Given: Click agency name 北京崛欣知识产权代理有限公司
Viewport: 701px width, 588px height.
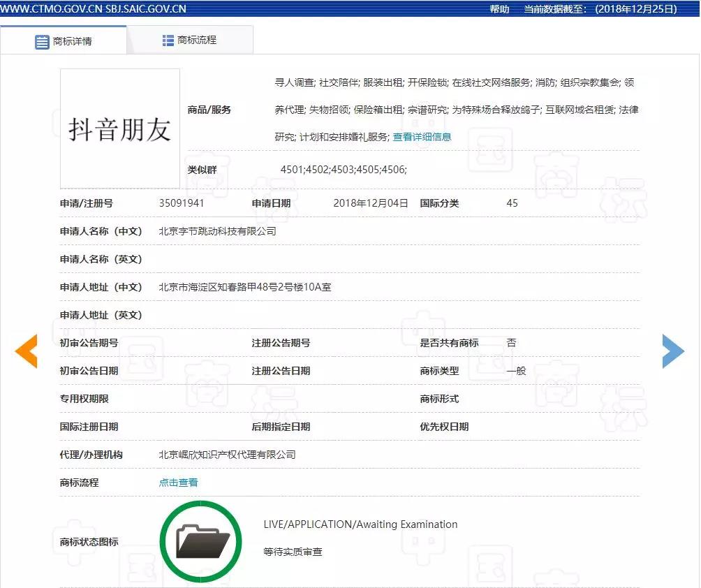Looking at the screenshot, I should (x=228, y=455).
